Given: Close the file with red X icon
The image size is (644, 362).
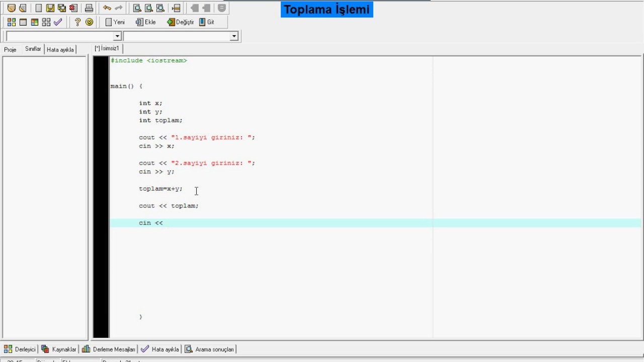Looking at the screenshot, I should 73,8.
